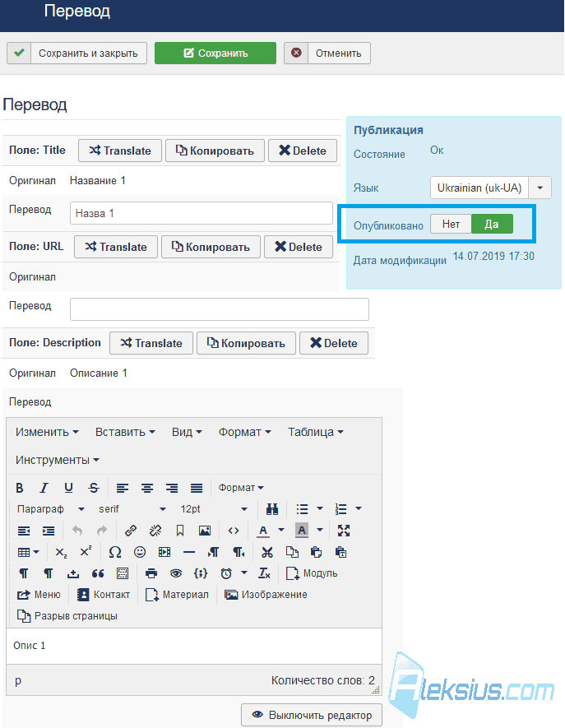The image size is (565, 728).
Task: Open the serif font family dropdown
Action: click(132, 509)
